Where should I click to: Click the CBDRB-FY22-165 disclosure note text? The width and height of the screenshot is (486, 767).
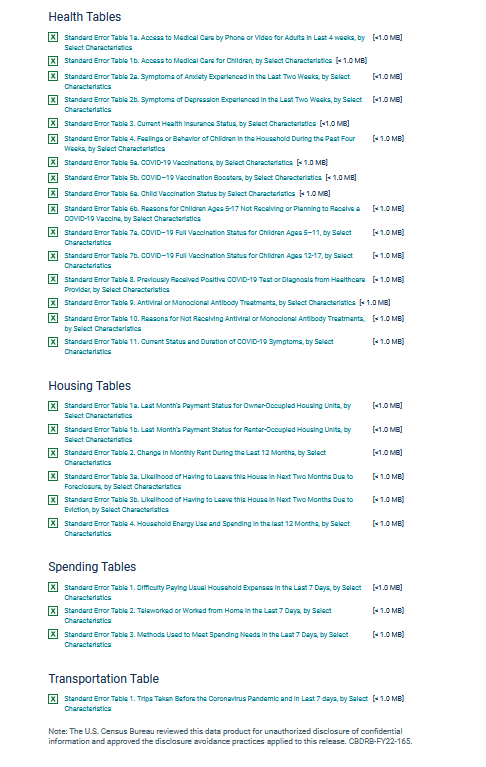click(230, 737)
